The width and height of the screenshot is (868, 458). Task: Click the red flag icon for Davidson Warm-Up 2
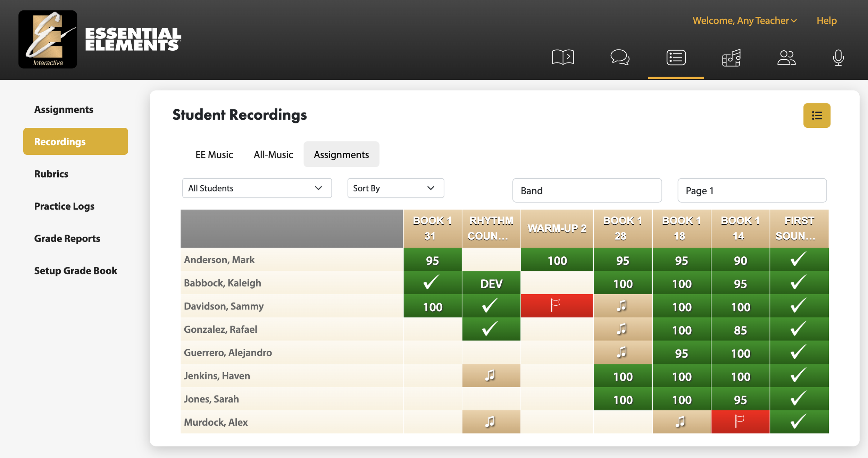pos(556,305)
